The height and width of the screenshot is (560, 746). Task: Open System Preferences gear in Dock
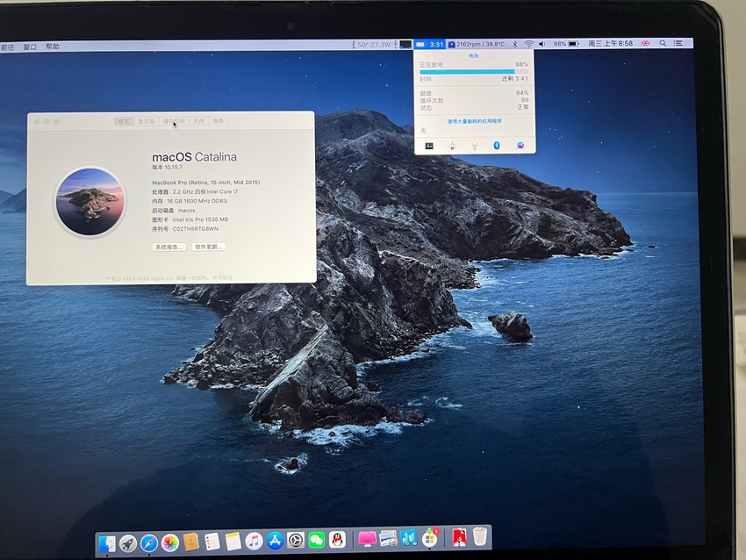296,541
